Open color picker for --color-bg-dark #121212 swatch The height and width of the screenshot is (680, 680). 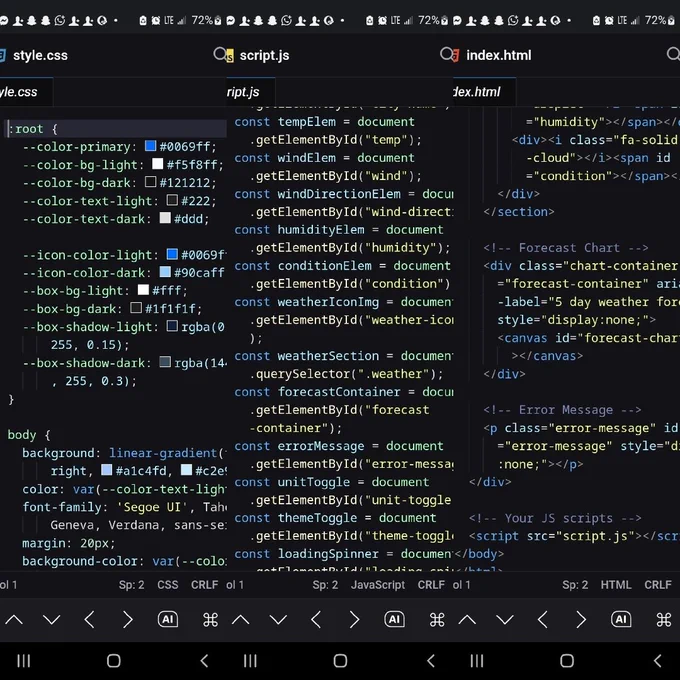pyautogui.click(x=150, y=181)
